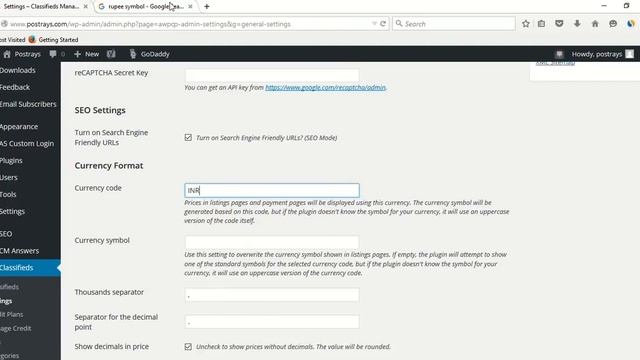Click the Downloads sidebar menu

(x=18, y=70)
